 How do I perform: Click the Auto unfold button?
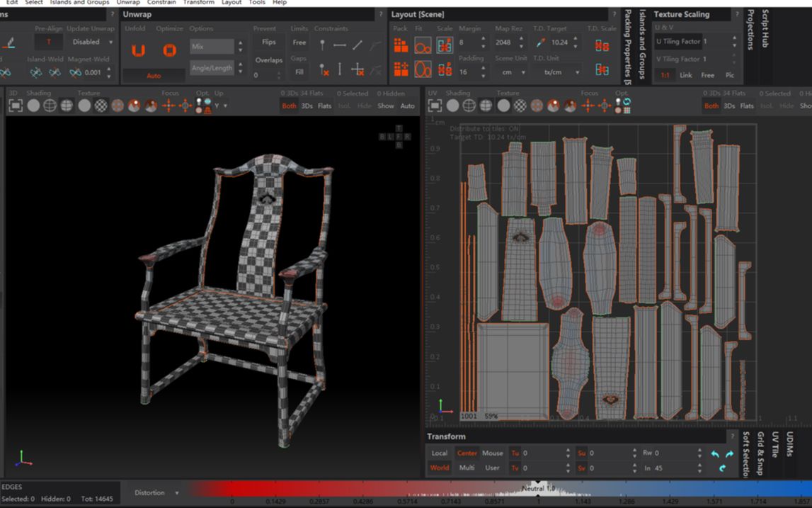coord(154,76)
